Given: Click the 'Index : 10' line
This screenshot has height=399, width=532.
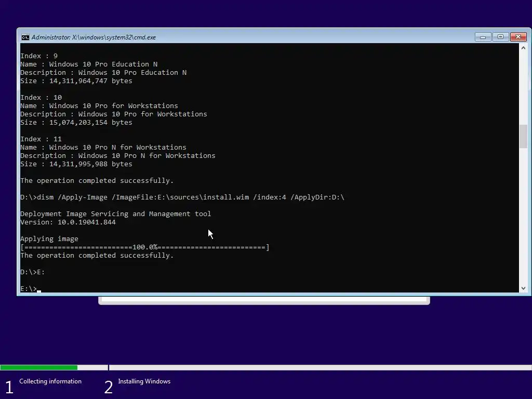Looking at the screenshot, I should click(x=41, y=97).
